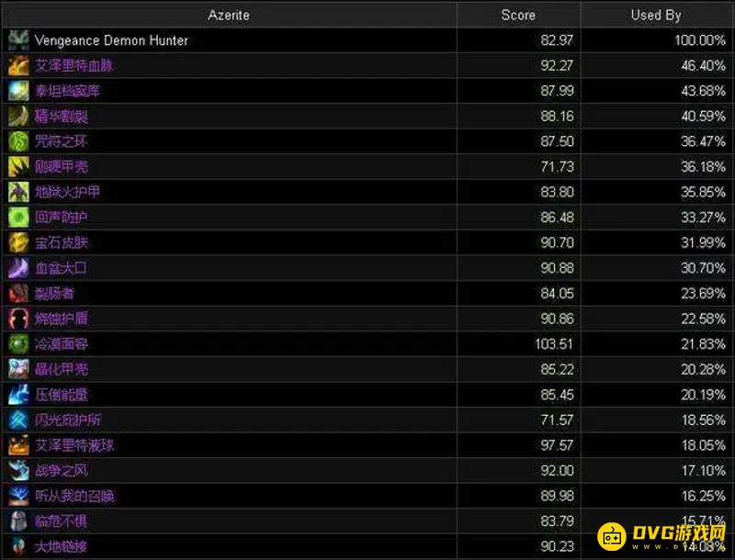Screen dimensions: 735x560
Task: Click the 血盆大口 purple icon
Action: (x=18, y=268)
